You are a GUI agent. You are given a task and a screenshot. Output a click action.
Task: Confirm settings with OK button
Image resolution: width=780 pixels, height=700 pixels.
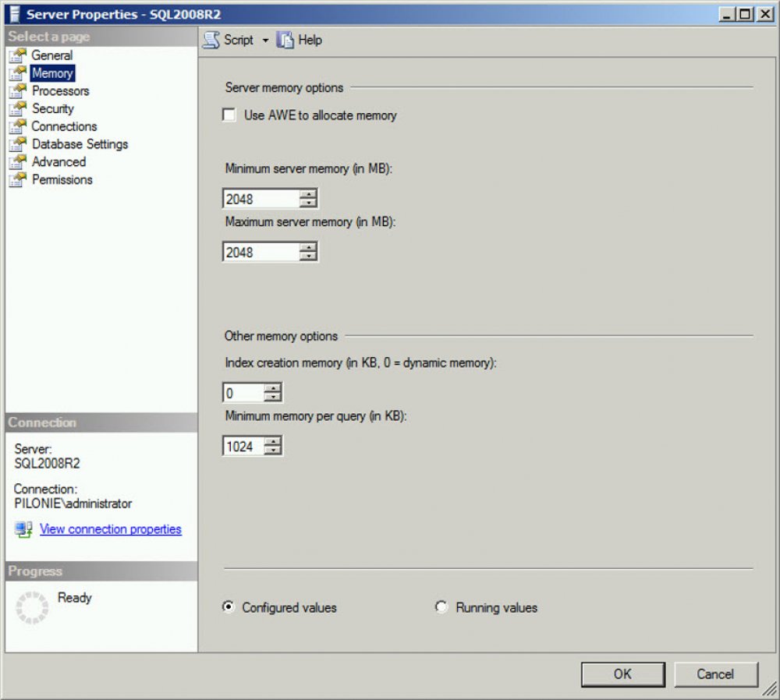pyautogui.click(x=622, y=673)
